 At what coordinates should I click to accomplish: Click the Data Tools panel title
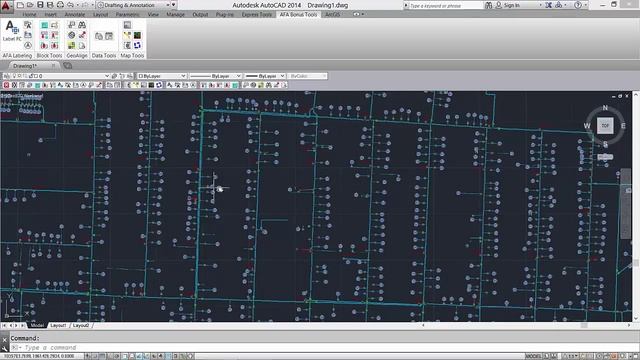pos(104,55)
